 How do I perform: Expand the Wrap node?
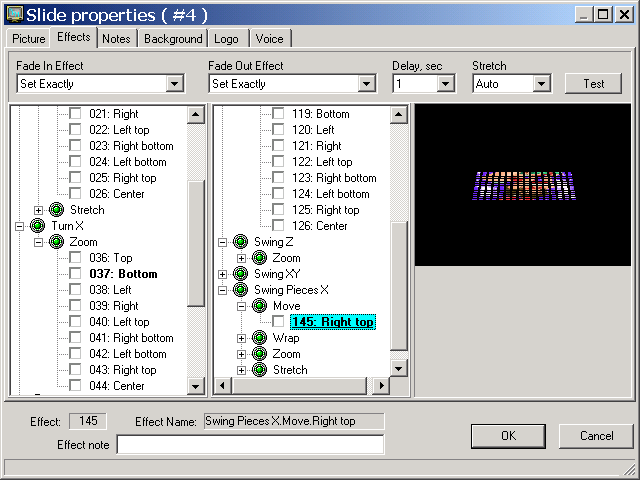[241, 338]
